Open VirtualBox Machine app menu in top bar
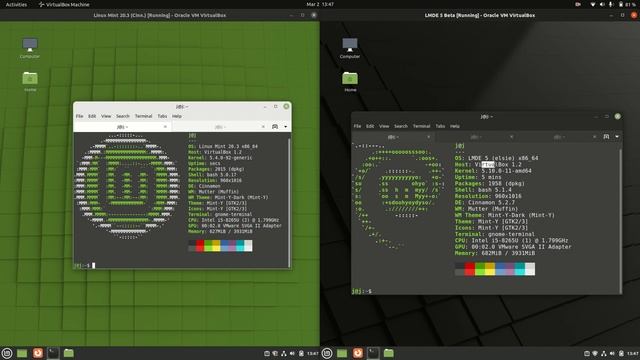The image size is (640, 360). pyautogui.click(x=64, y=4)
